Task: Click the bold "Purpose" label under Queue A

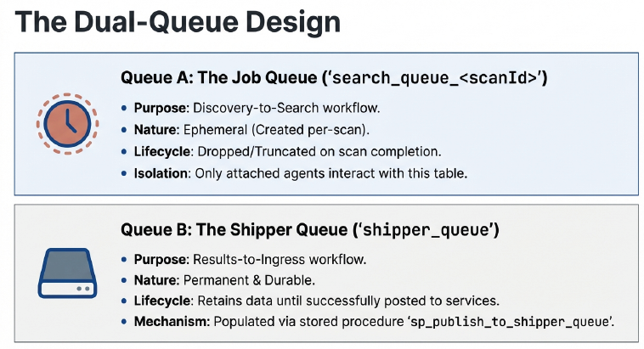Action: coord(159,108)
